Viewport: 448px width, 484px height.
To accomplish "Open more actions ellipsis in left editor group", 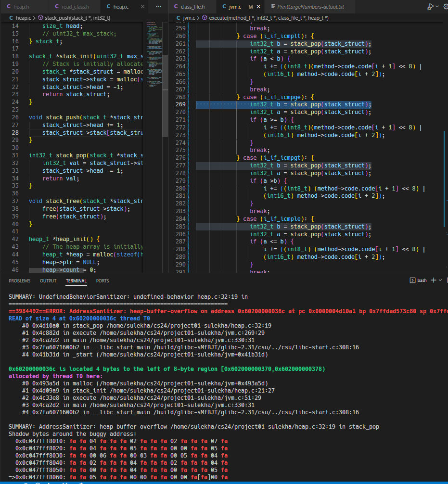I will coord(159,7).
